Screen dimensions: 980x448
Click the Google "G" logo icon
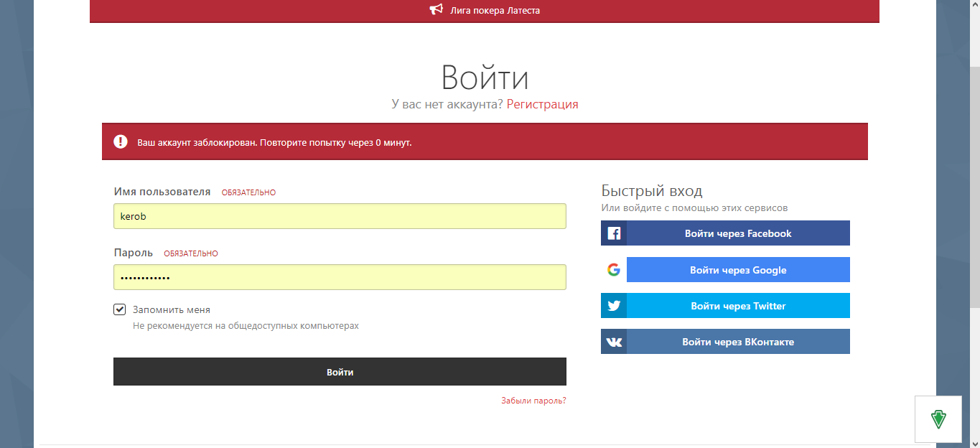coord(613,270)
